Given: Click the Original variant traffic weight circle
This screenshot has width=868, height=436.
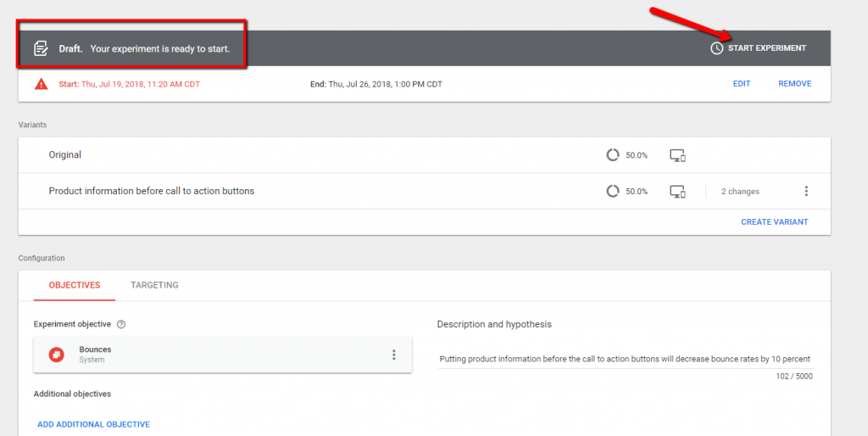Looking at the screenshot, I should tap(613, 155).
